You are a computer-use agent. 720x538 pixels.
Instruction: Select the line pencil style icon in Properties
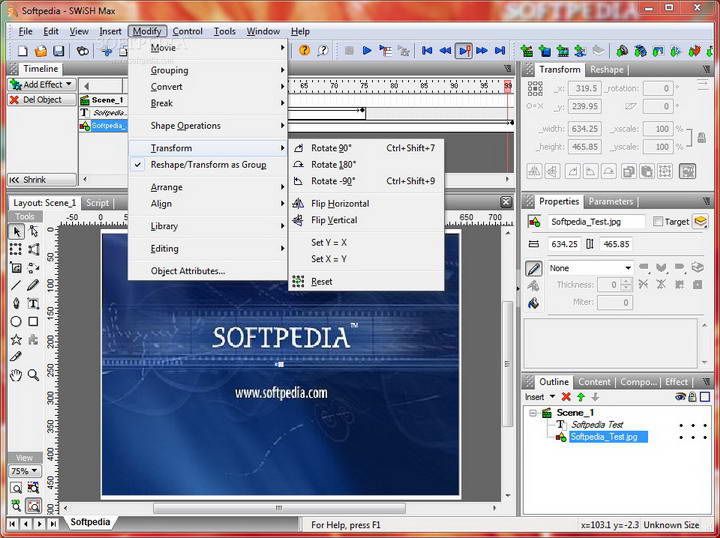coord(534,268)
